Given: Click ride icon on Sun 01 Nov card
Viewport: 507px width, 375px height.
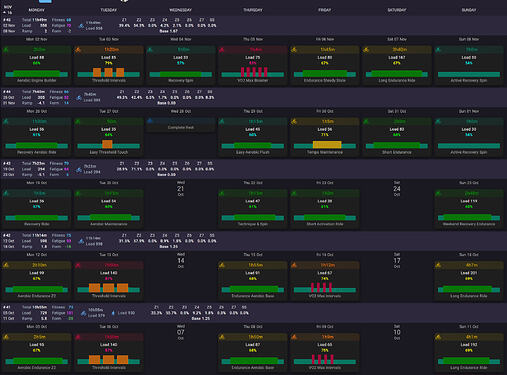Looking at the screenshot, I should tap(438, 122).
